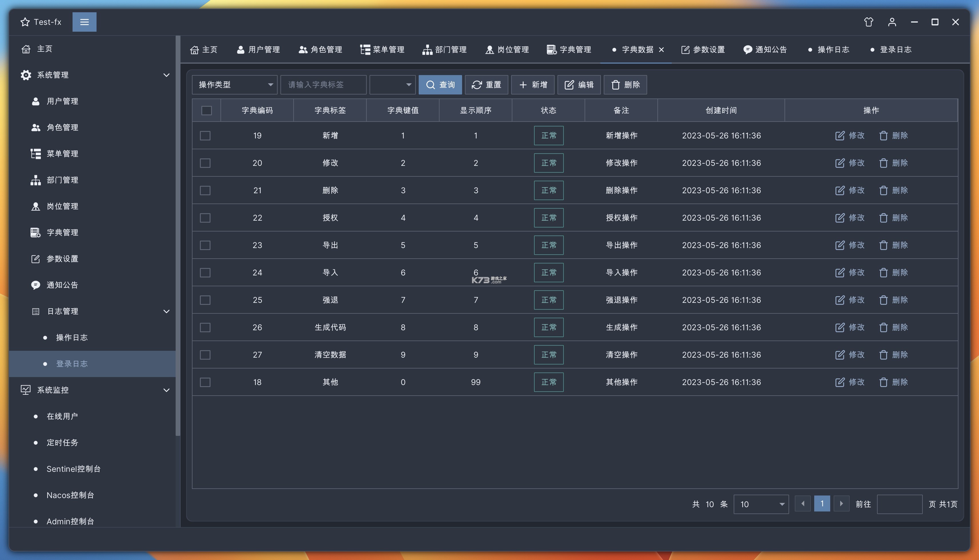Check the checkbox for row 23 导出
The image size is (979, 560).
point(205,245)
